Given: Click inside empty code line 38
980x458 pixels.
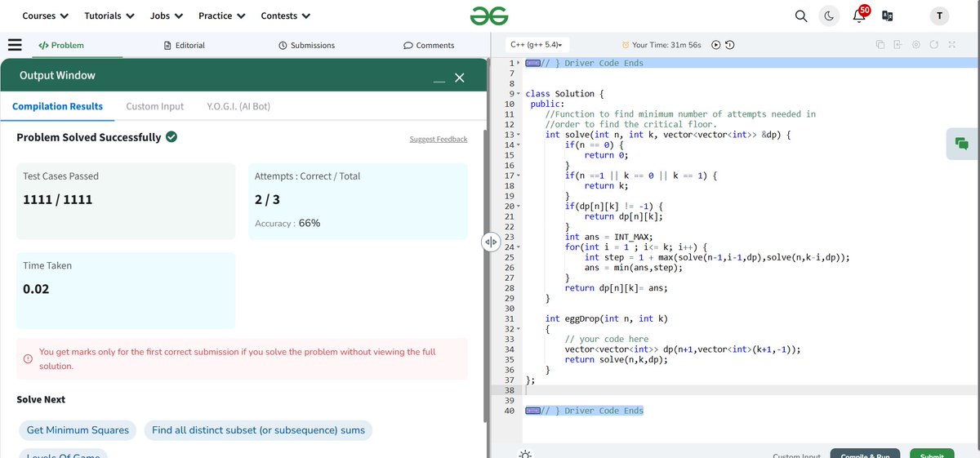Looking at the screenshot, I should tap(751, 390).
